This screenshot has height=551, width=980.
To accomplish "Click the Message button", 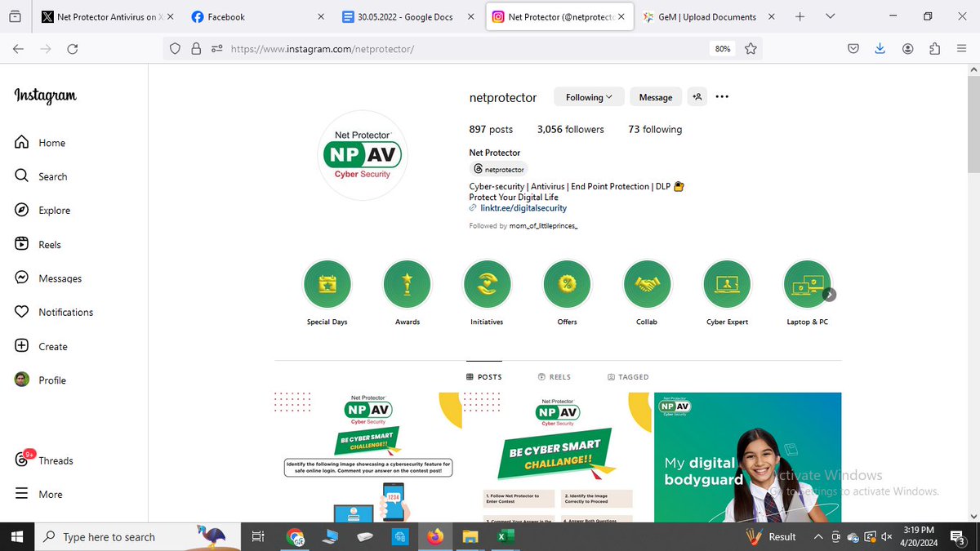I will (655, 96).
